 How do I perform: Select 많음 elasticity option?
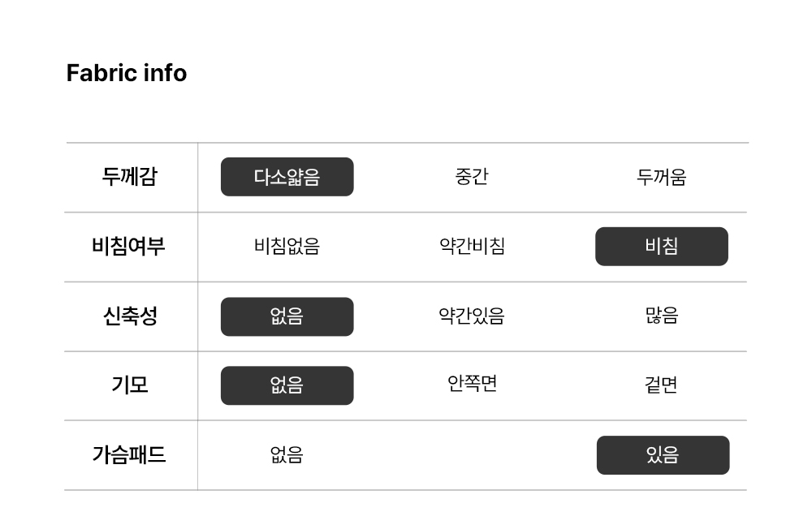pyautogui.click(x=661, y=316)
